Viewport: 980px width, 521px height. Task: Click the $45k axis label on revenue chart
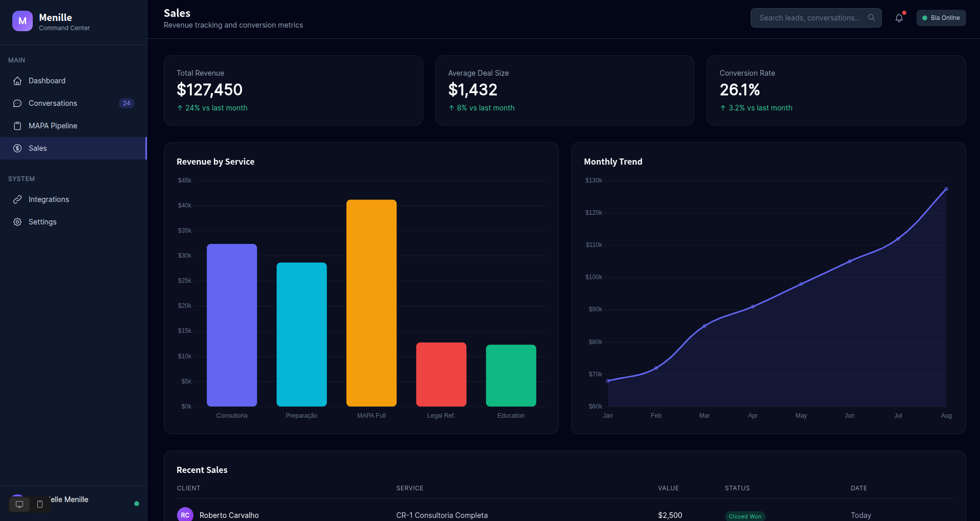point(185,180)
